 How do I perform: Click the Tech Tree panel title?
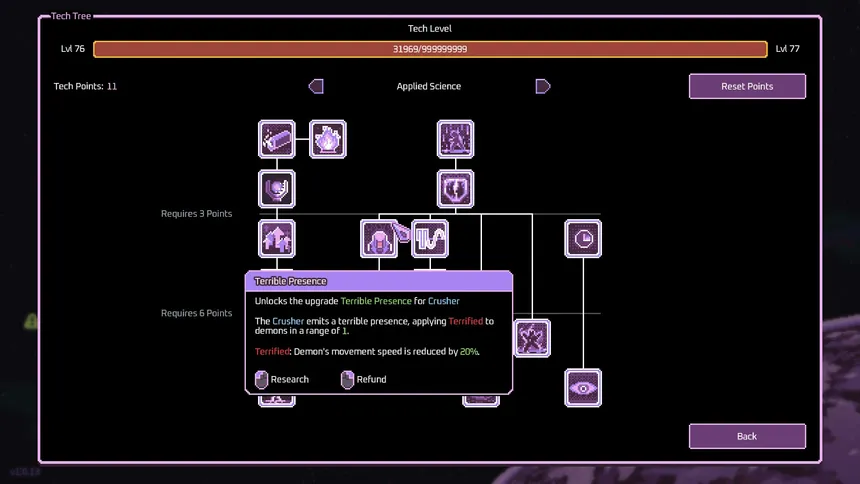[71, 16]
